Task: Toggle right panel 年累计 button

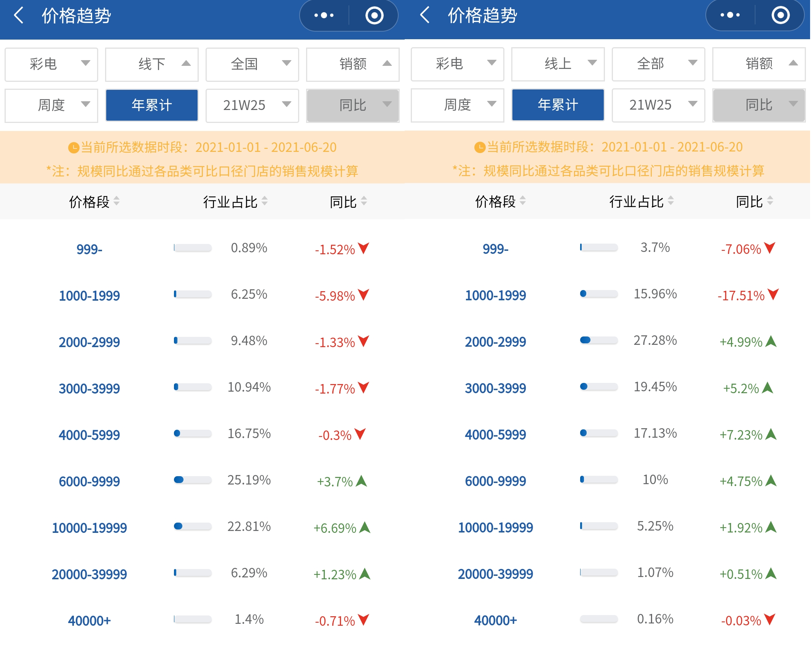Action: (558, 105)
